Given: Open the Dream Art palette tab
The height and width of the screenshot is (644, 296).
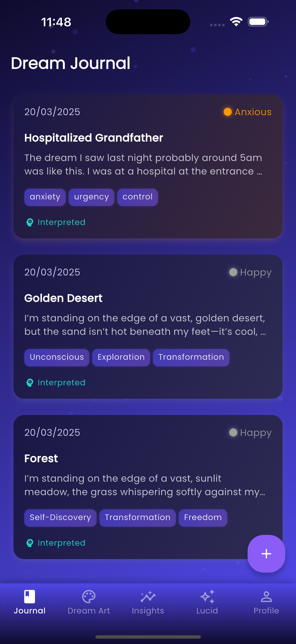Looking at the screenshot, I should pos(89,597).
